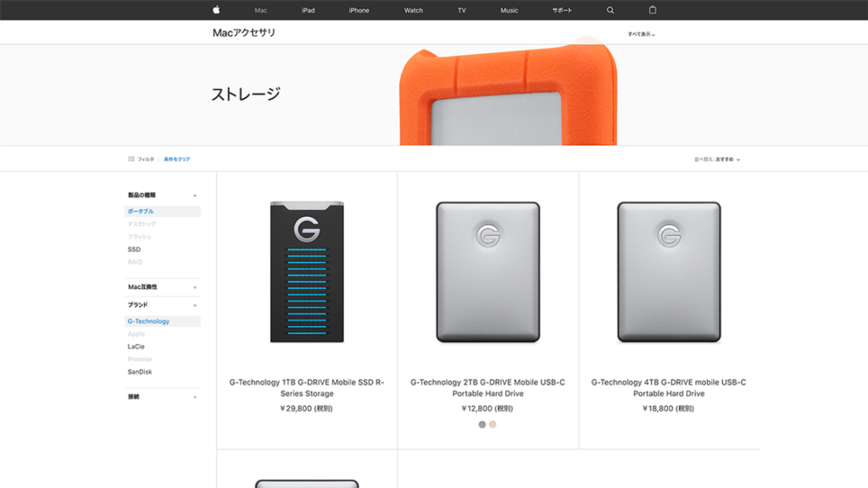Open the search magnifier icon
Image resolution: width=868 pixels, height=488 pixels.
point(610,10)
